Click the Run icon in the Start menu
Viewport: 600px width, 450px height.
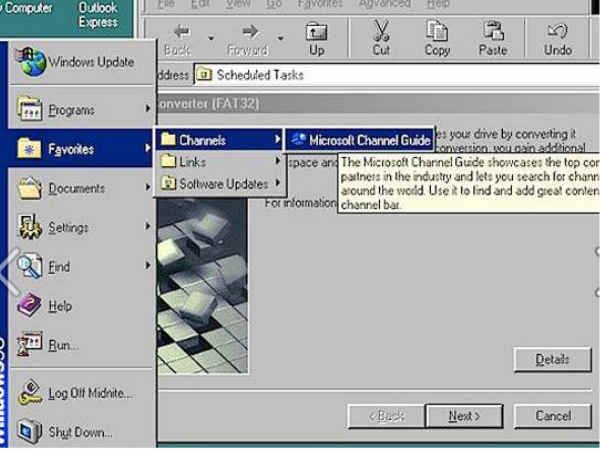[29, 344]
